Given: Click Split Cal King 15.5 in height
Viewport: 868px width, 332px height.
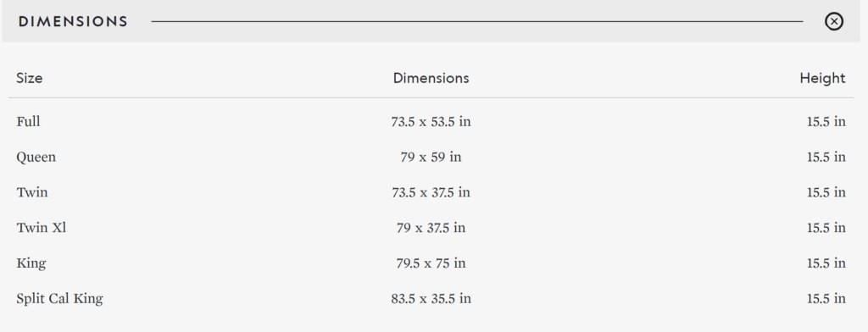Looking at the screenshot, I should pyautogui.click(x=826, y=298).
